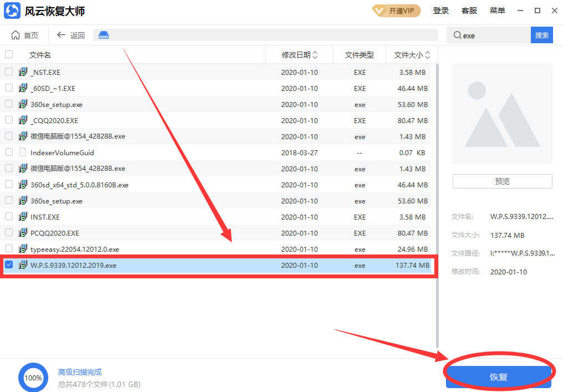Click the home icon labeled 首页
This screenshot has width=563, height=392.
pos(16,35)
